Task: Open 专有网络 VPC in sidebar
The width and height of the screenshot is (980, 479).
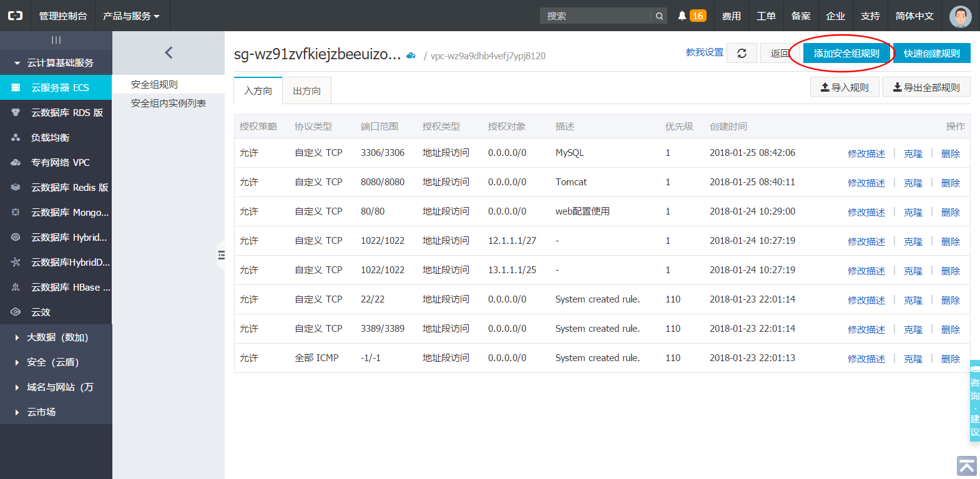Action: (x=56, y=162)
